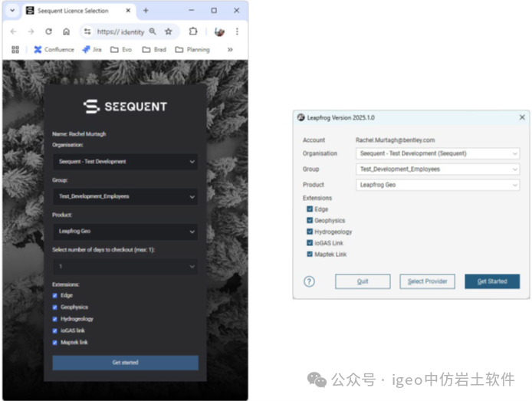Click the help question mark icon in Leapfrog dialog

[309, 281]
